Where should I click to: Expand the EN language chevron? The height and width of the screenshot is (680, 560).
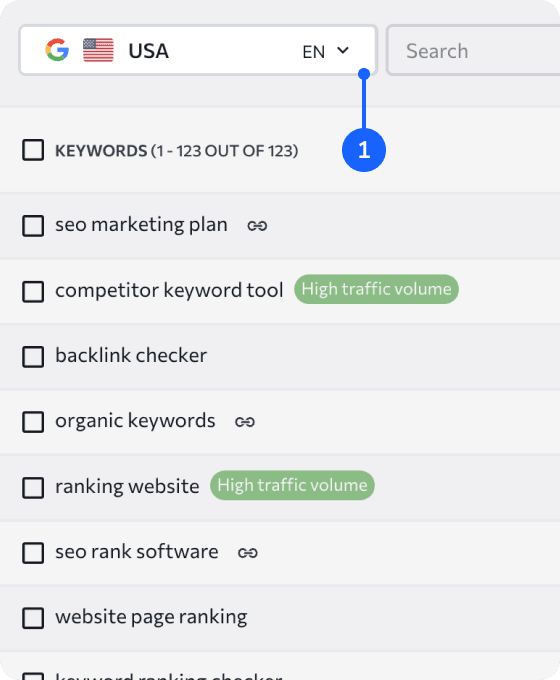tap(343, 51)
